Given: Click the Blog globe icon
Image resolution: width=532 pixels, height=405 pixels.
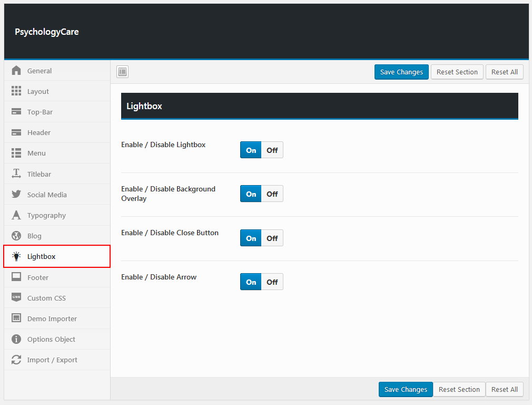Looking at the screenshot, I should pos(16,236).
